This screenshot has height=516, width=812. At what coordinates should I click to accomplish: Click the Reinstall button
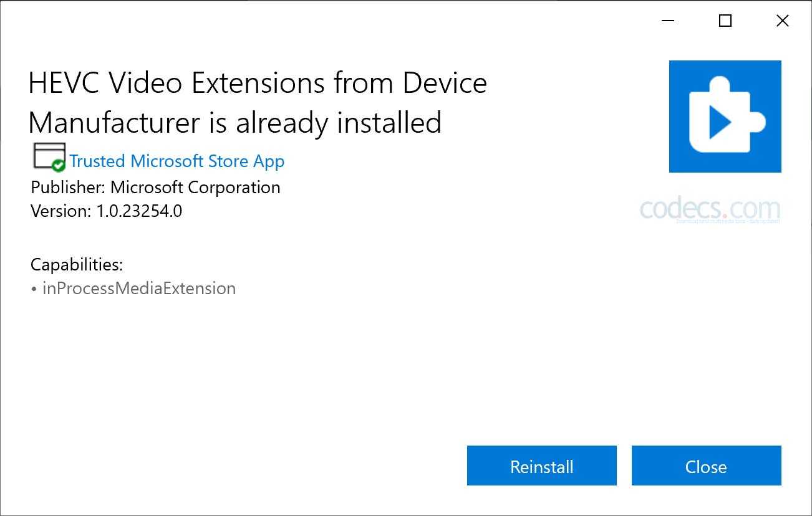[x=541, y=466]
